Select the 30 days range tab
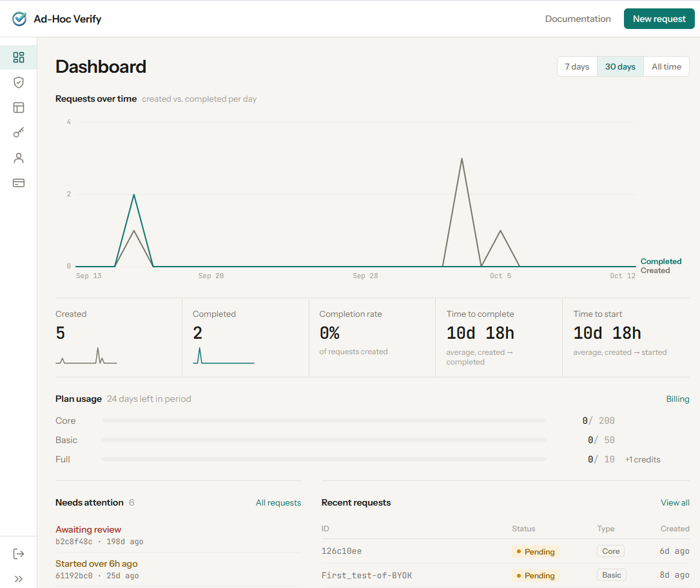700x588 pixels. tap(620, 66)
